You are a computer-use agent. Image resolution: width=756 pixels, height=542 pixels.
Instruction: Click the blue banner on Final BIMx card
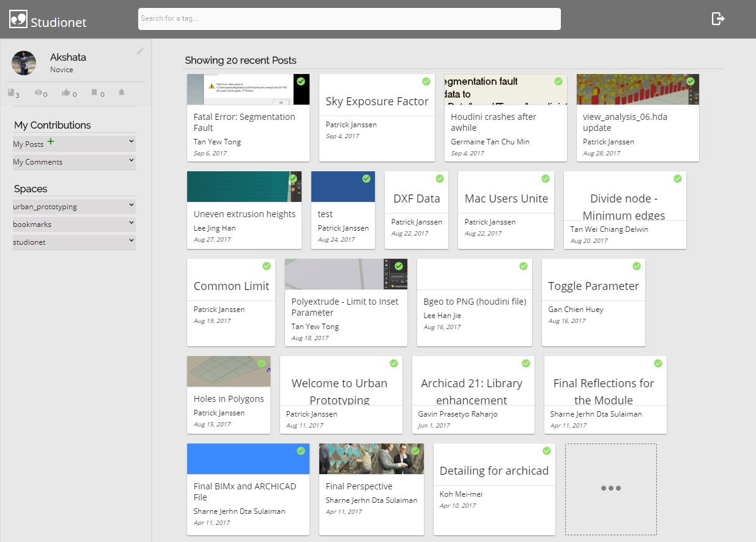pyautogui.click(x=248, y=459)
